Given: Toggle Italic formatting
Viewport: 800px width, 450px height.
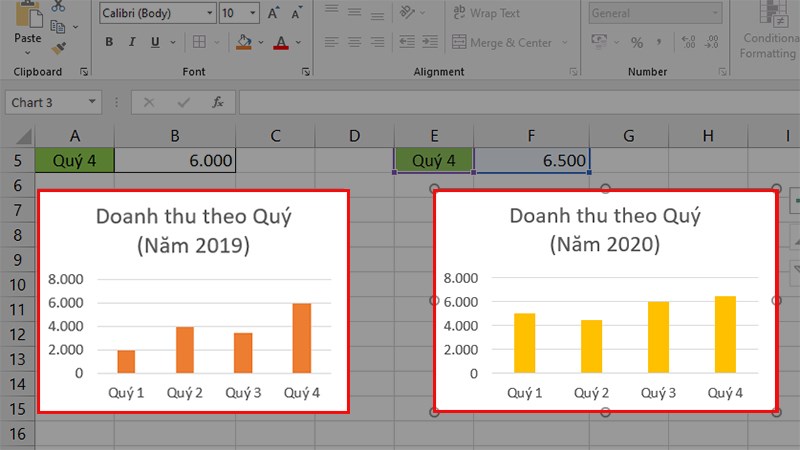Looking at the screenshot, I should point(132,42).
